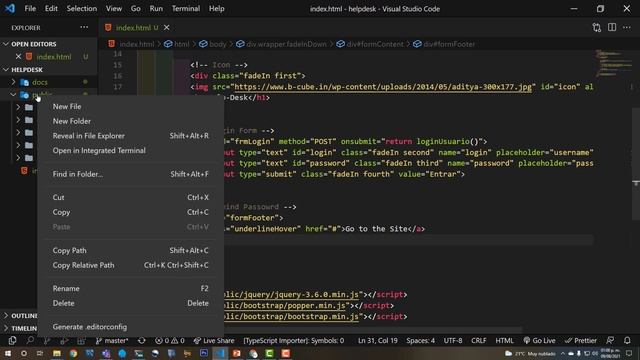The image size is (640, 360).
Task: Choose Reveal in File Explorer
Action: point(131,136)
